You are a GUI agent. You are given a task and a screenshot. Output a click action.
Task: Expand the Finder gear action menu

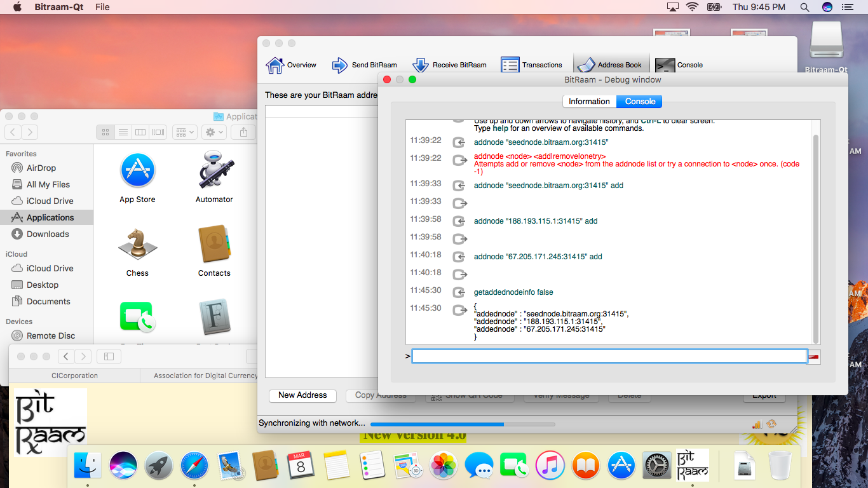tap(214, 132)
